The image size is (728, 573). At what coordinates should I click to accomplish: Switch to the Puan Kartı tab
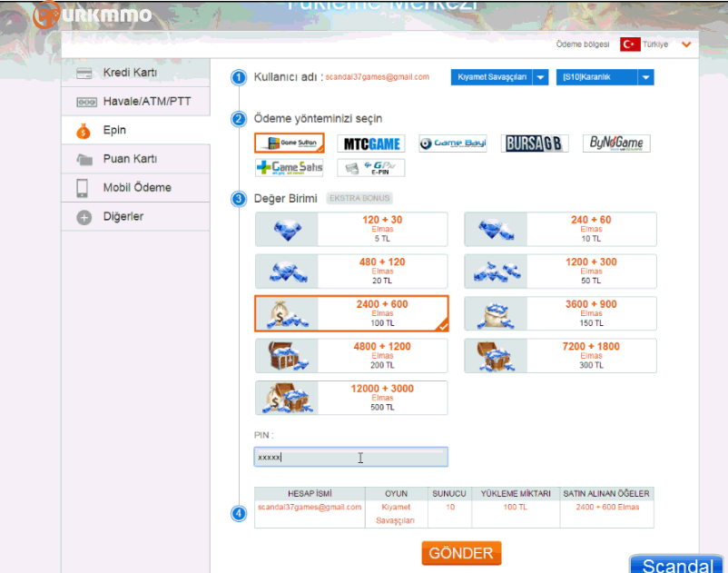[135, 159]
